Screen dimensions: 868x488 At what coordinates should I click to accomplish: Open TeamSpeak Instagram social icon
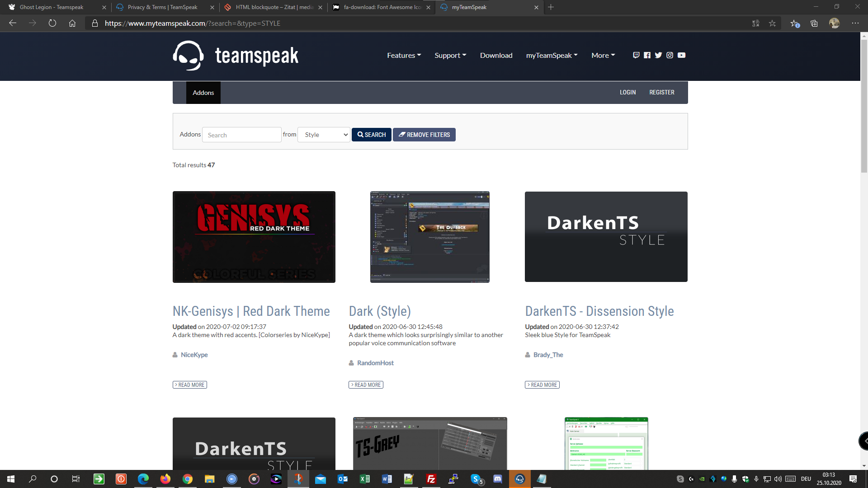[670, 55]
